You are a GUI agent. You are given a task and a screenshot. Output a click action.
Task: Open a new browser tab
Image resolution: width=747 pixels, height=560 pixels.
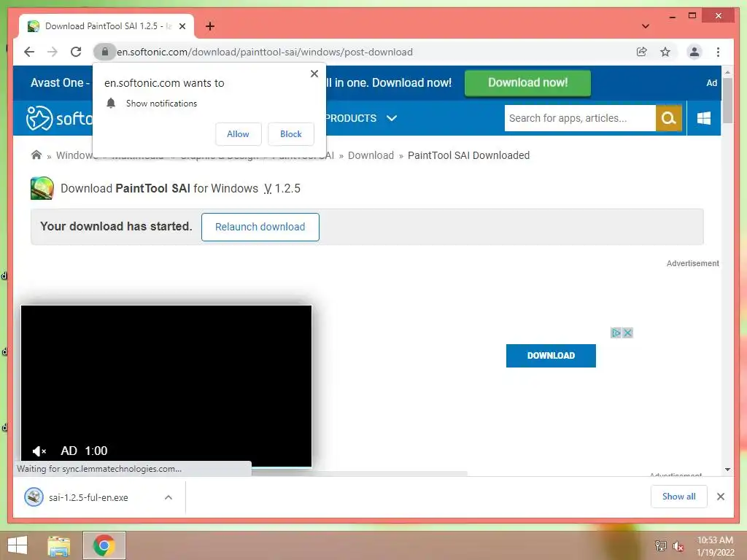[209, 26]
